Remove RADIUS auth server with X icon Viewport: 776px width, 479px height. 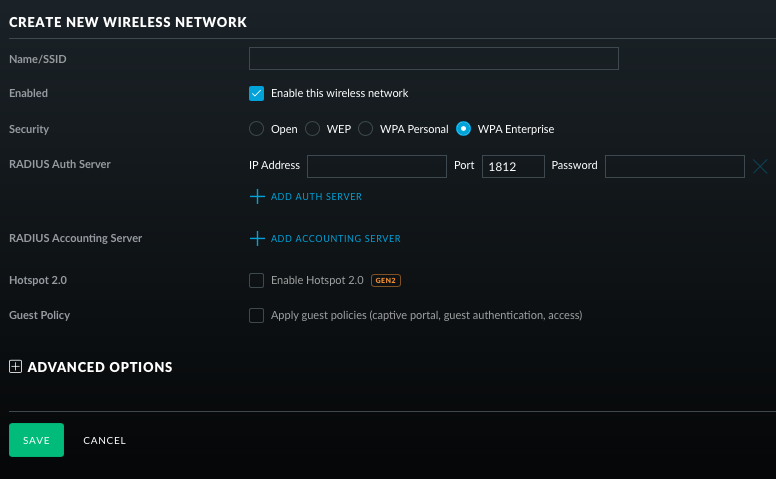click(760, 166)
